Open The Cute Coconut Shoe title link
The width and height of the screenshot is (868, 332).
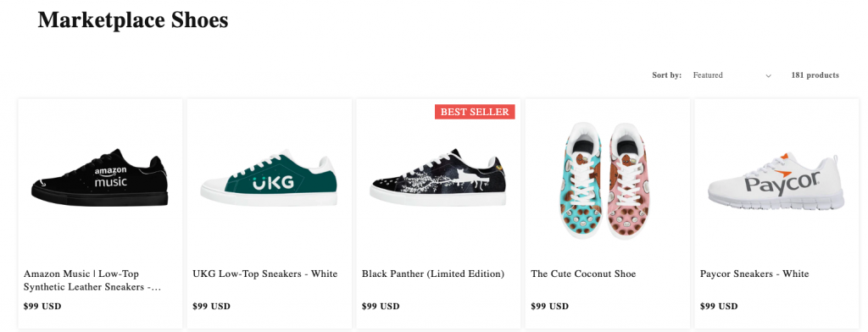point(583,274)
